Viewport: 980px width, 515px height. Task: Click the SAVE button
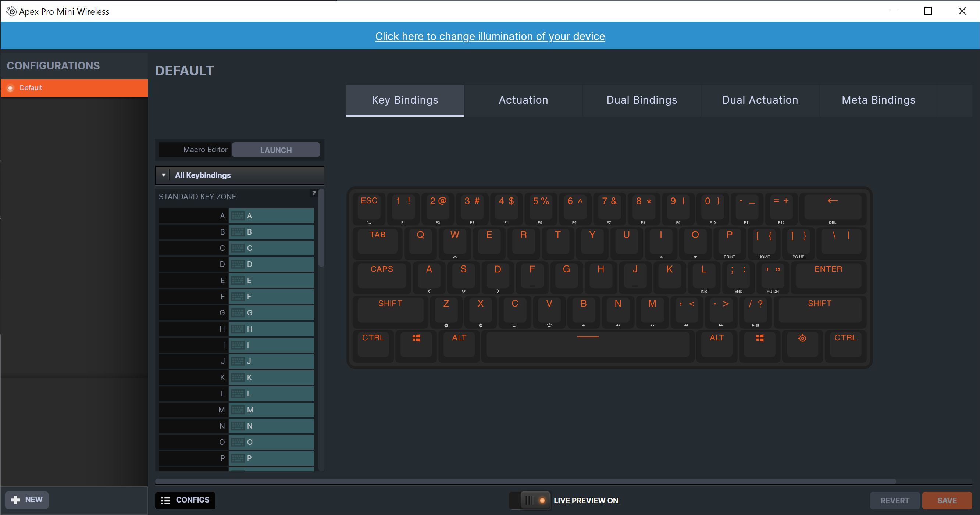[947, 501]
